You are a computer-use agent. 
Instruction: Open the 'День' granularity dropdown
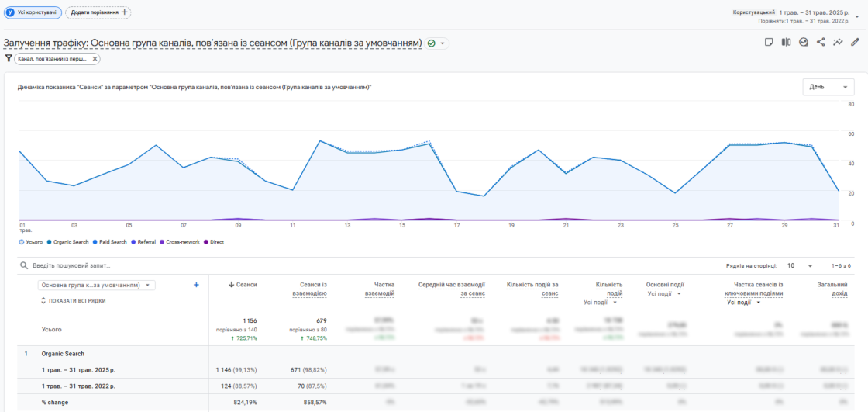pyautogui.click(x=827, y=87)
